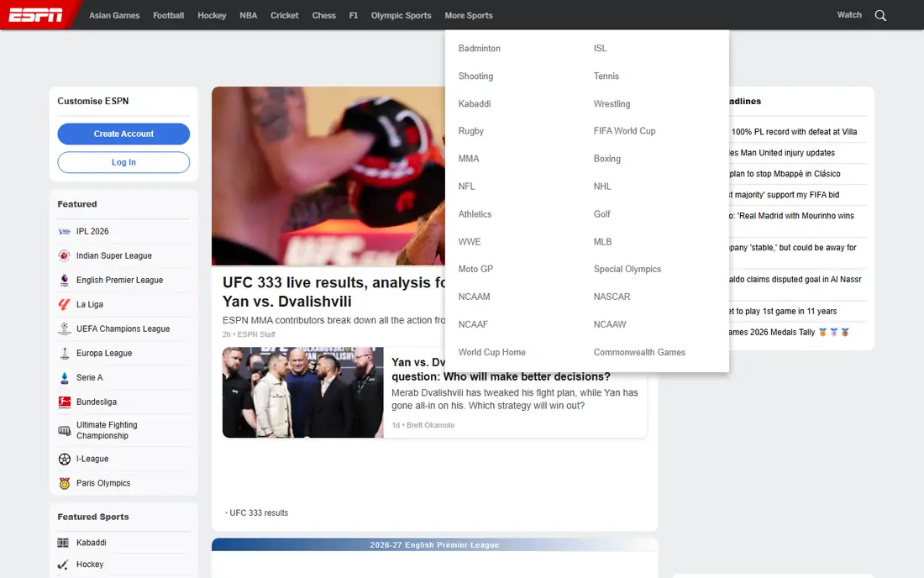This screenshot has width=924, height=578.
Task: Select NFL from the dropdown
Action: (466, 187)
